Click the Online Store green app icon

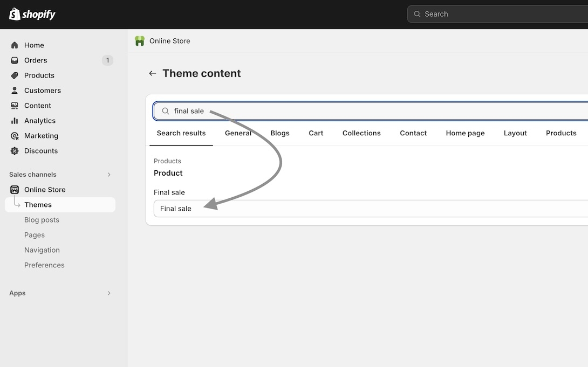pyautogui.click(x=140, y=41)
